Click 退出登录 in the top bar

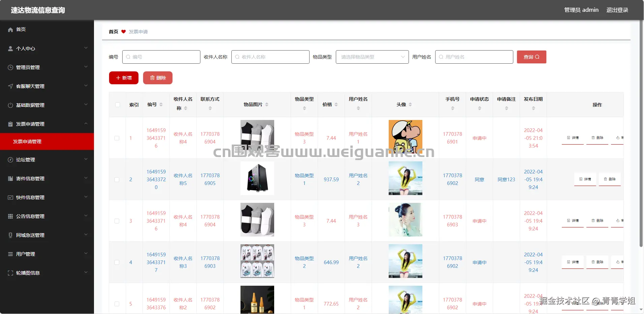617,10
